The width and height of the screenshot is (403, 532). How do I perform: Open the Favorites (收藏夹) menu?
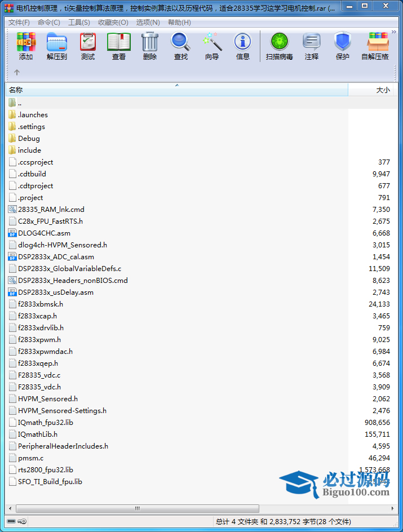point(113,23)
